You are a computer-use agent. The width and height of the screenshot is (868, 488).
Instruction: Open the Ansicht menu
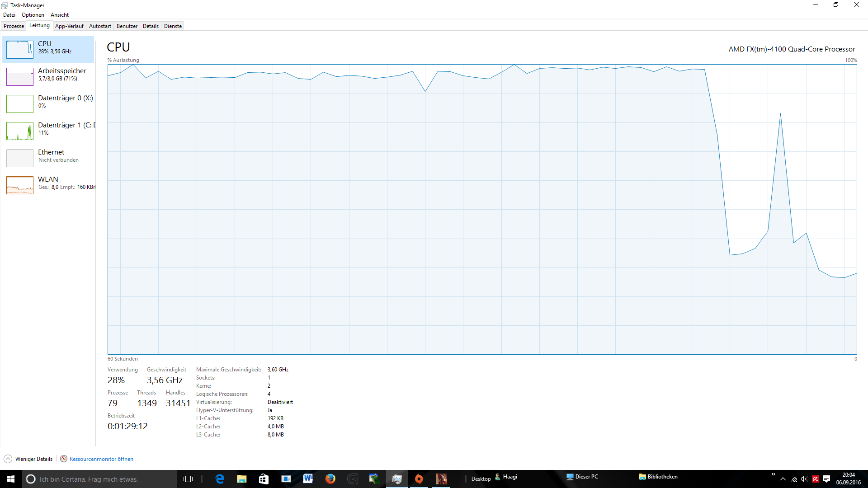[60, 15]
